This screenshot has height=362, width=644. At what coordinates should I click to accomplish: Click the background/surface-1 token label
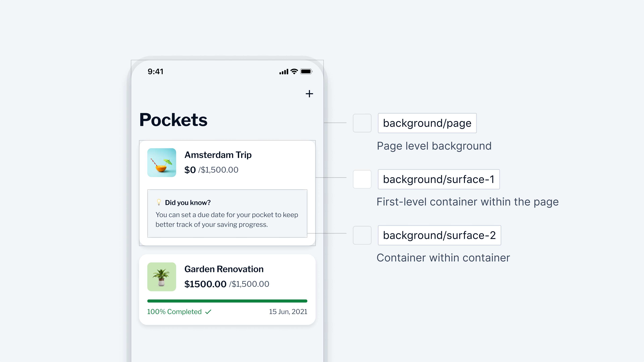pyautogui.click(x=439, y=179)
